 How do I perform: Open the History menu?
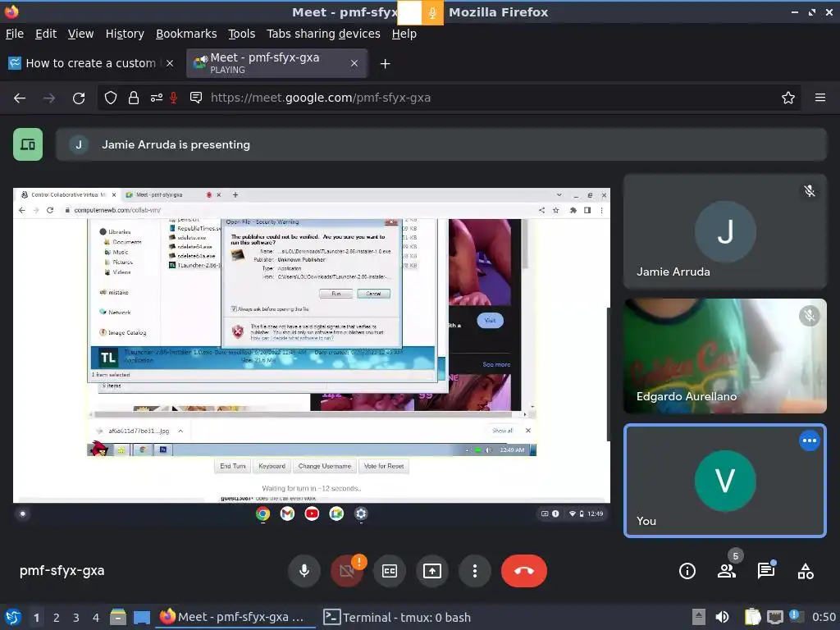[x=125, y=34]
